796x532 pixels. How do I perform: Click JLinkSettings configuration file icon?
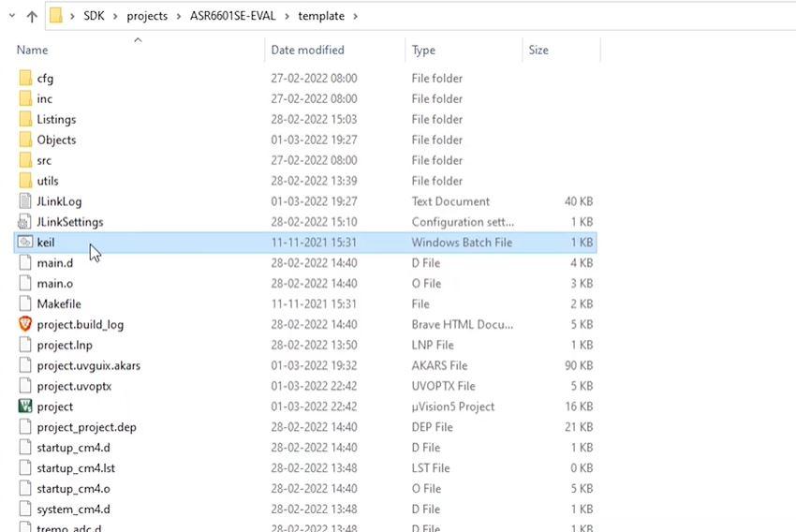pos(24,221)
